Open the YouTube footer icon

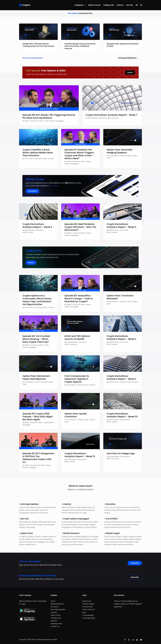(141, 640)
